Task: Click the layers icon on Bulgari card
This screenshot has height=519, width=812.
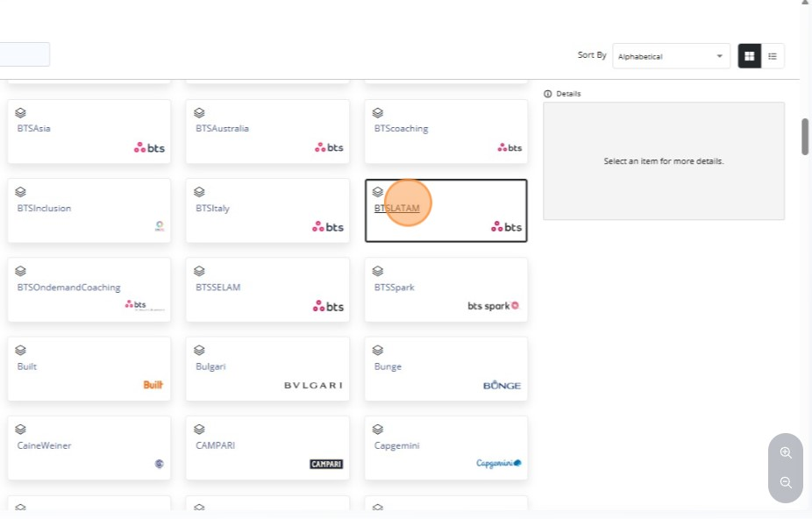Action: tap(199, 350)
